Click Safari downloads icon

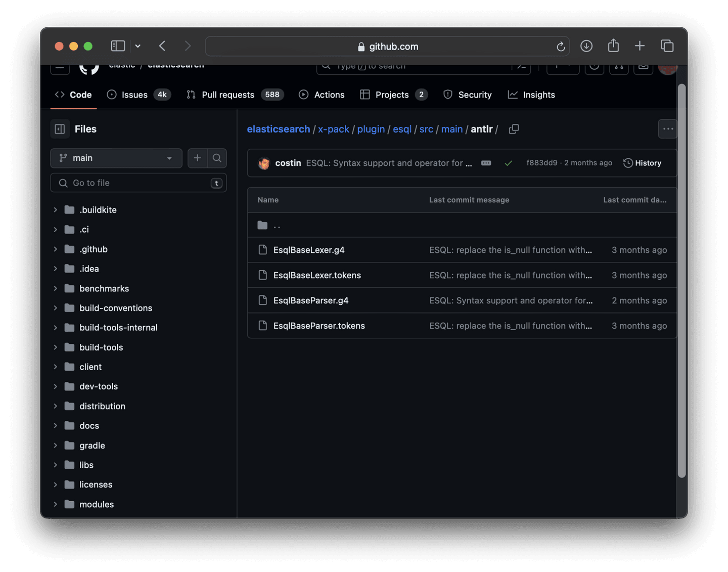[586, 47]
